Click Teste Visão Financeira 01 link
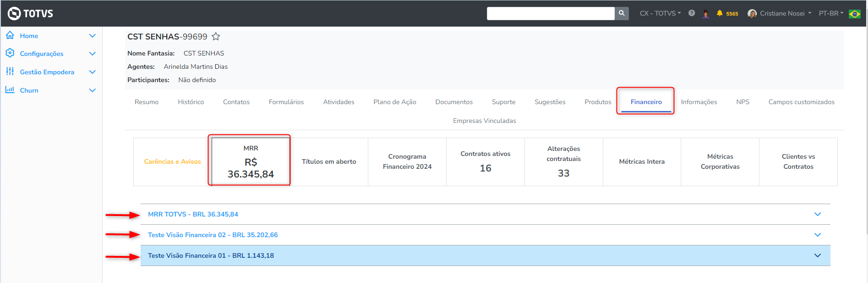Screen dimensions: 868x283 (x=211, y=255)
